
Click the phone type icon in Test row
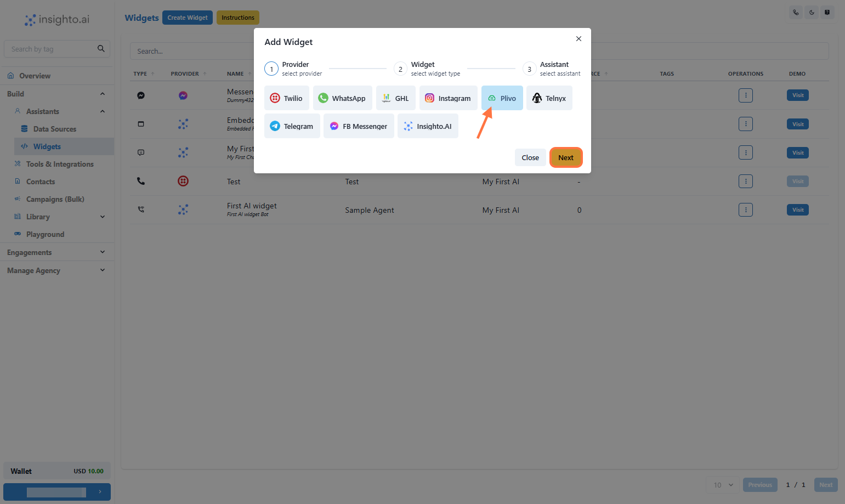[x=141, y=181]
